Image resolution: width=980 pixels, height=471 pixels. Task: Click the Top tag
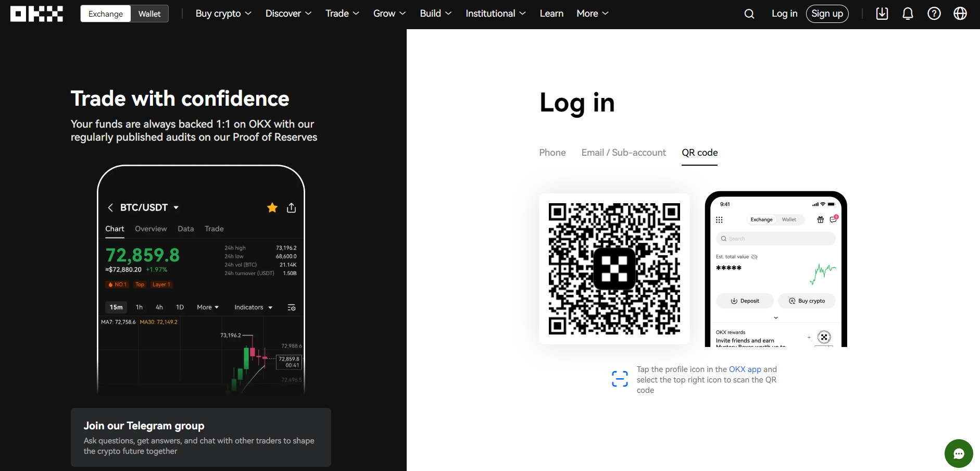point(140,284)
